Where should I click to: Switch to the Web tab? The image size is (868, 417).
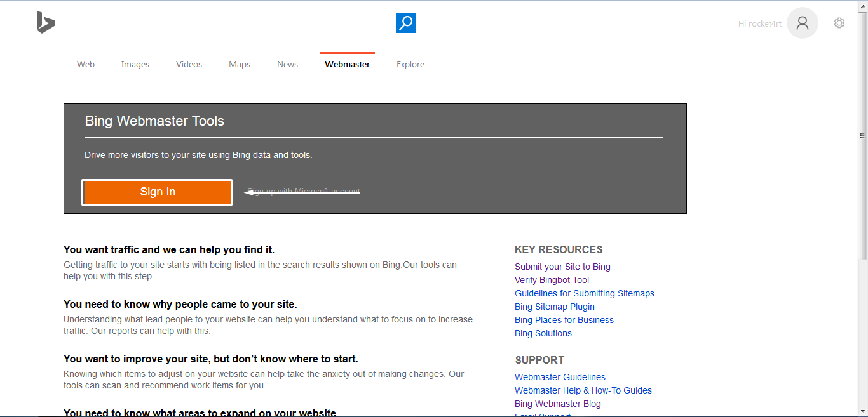click(x=86, y=64)
